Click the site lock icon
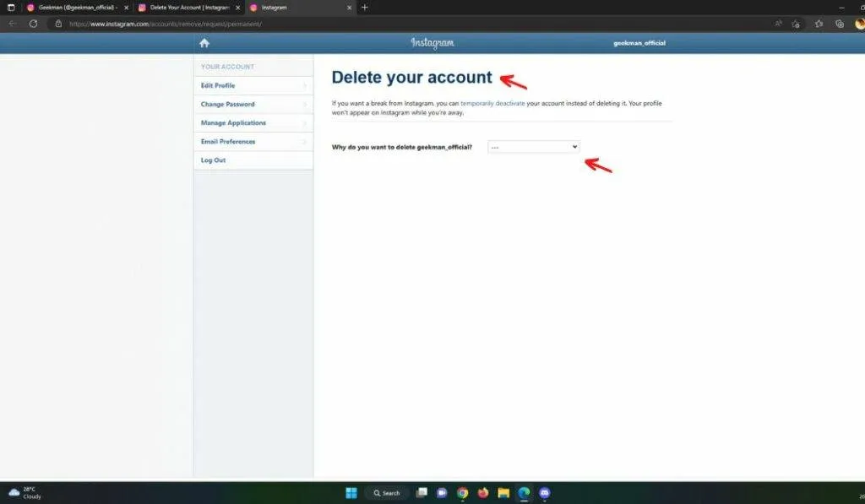The image size is (865, 504). coord(58,24)
